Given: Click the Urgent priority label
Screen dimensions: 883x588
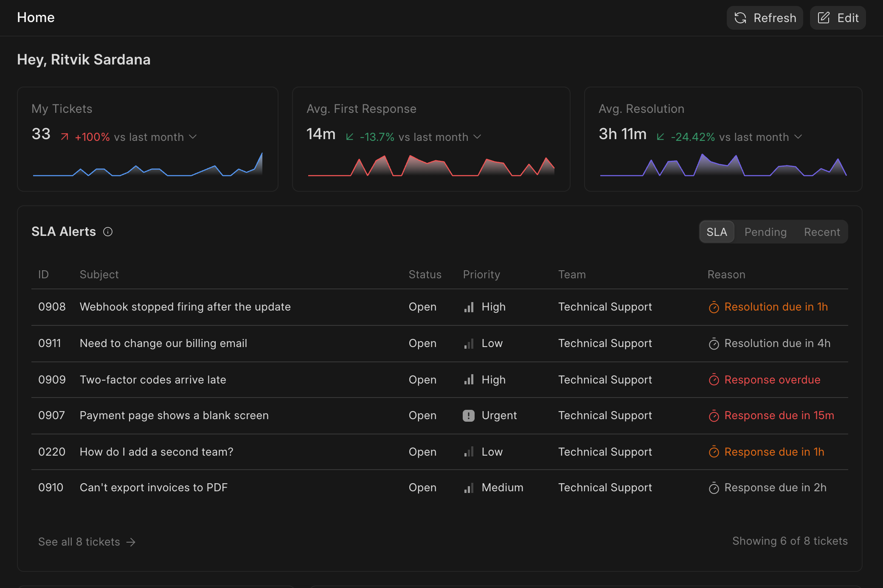Looking at the screenshot, I should [x=499, y=415].
